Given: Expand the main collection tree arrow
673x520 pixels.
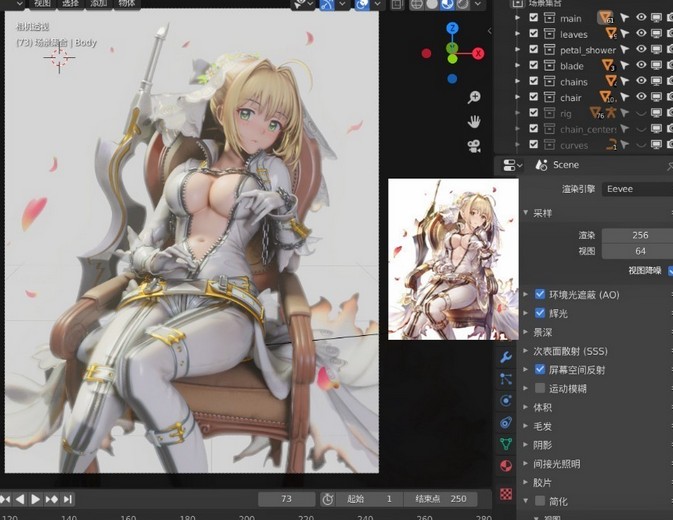Looking at the screenshot, I should click(518, 18).
